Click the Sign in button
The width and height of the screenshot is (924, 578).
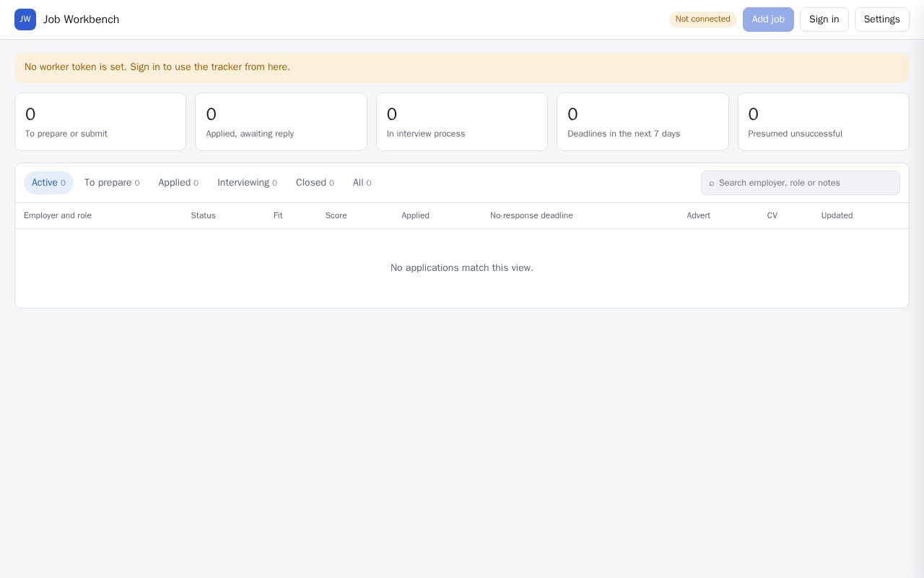(824, 20)
